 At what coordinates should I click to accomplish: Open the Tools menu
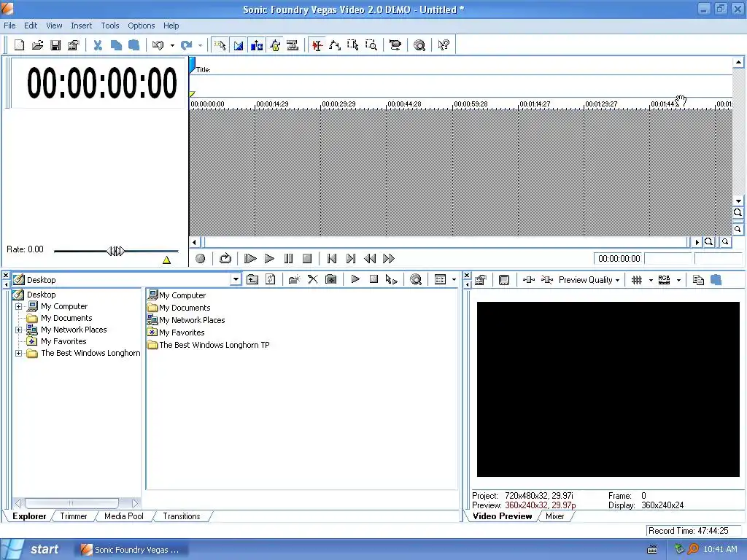click(x=110, y=26)
